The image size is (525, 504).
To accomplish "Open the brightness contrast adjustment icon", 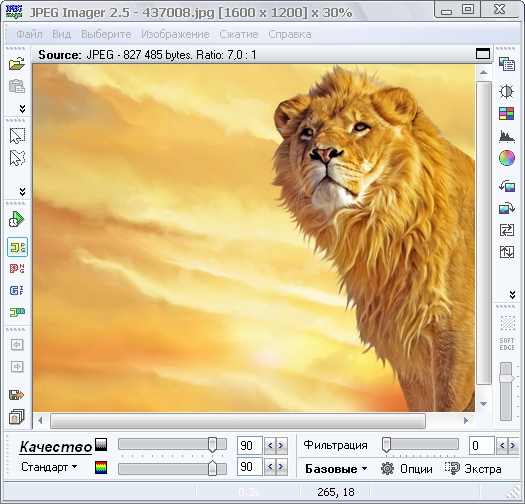I will pyautogui.click(x=506, y=91).
